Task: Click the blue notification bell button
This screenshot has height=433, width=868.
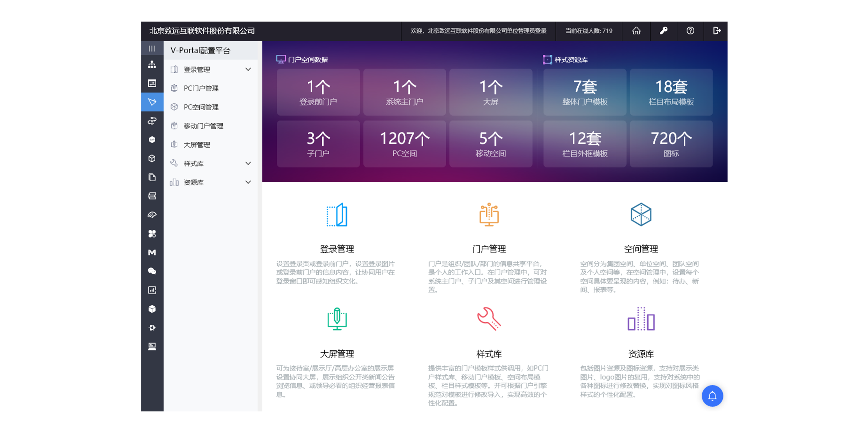Action: pyautogui.click(x=712, y=395)
